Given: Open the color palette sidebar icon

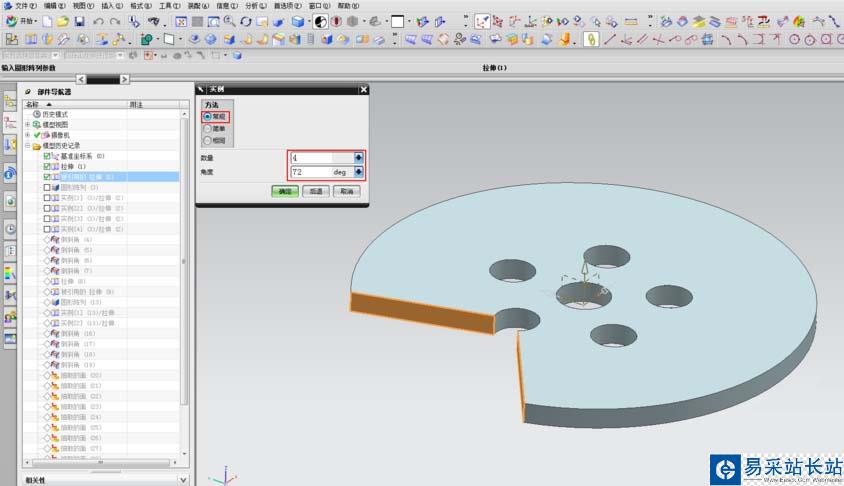Looking at the screenshot, I should (10, 273).
